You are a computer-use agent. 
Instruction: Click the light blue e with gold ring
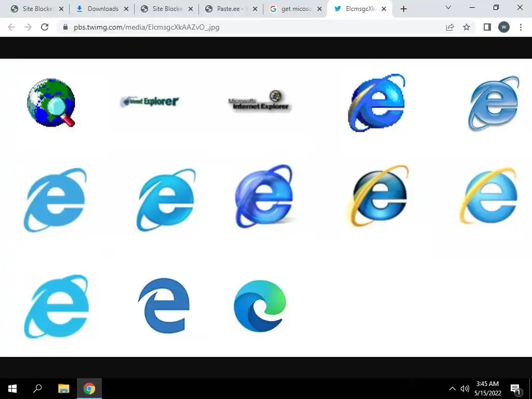(x=488, y=195)
